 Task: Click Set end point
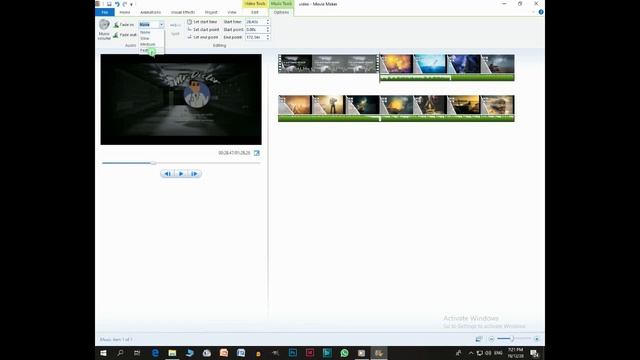point(202,37)
